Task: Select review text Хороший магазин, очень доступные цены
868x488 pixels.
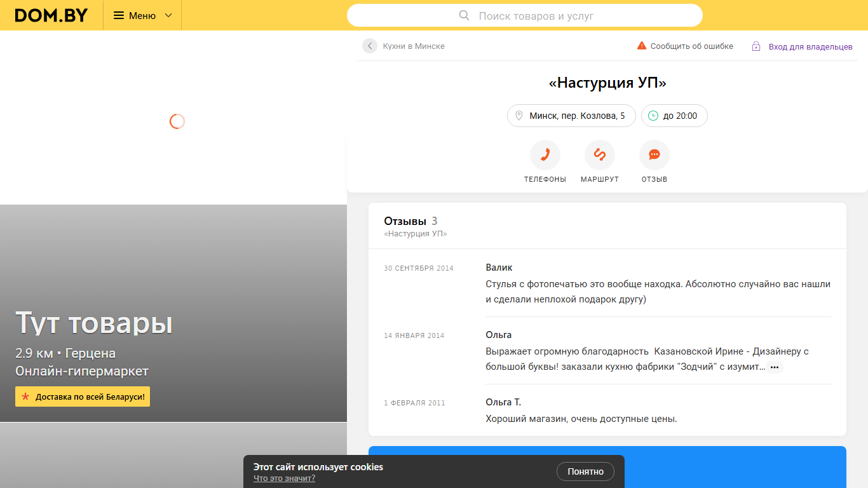Action: 581,419
